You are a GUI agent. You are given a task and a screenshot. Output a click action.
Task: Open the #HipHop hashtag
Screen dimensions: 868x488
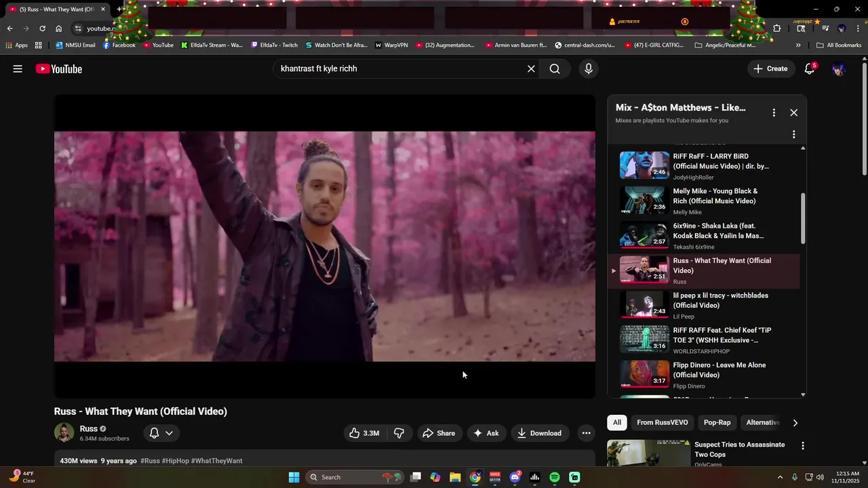[x=176, y=461]
